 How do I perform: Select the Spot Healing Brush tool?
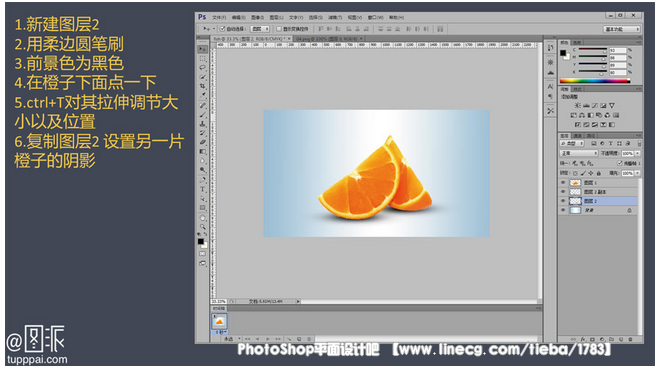click(x=203, y=105)
